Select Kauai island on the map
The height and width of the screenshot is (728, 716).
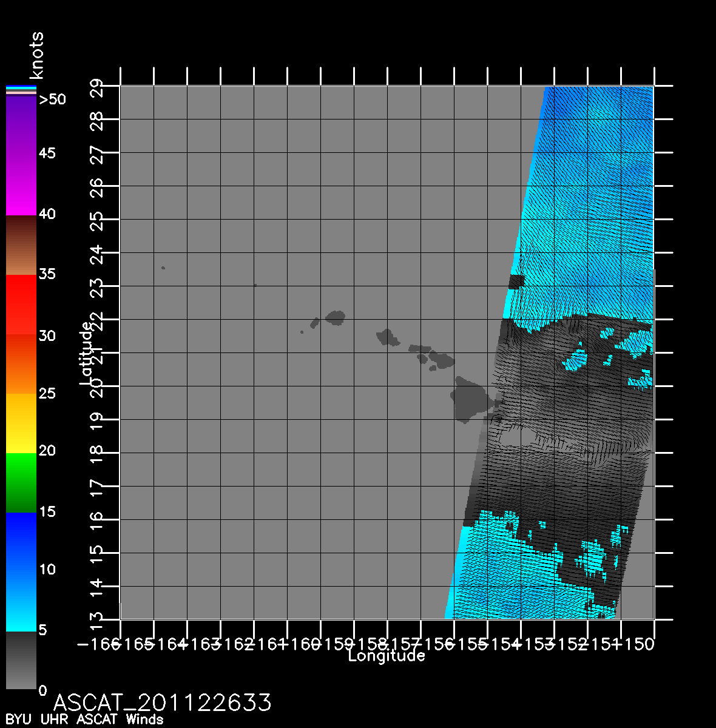336,317
